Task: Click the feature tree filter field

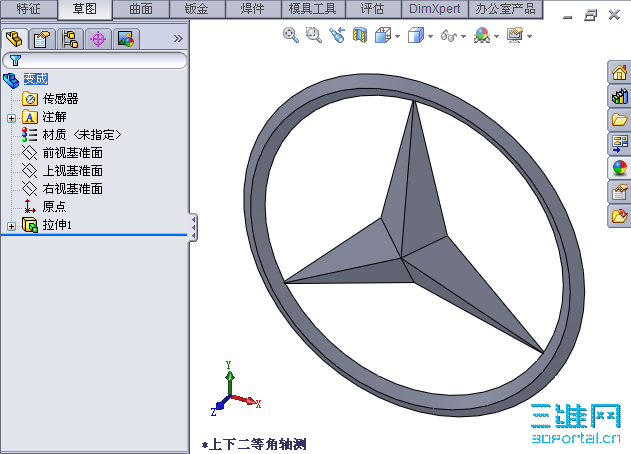Action: point(95,60)
